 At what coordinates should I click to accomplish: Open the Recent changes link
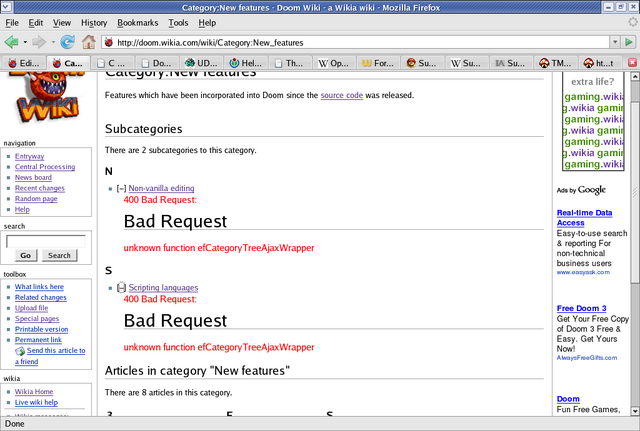[40, 188]
